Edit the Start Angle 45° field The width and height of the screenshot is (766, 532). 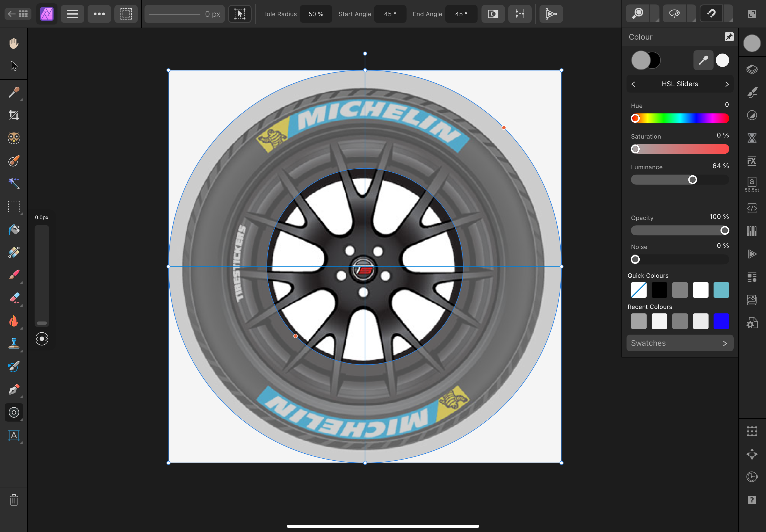[x=390, y=14]
